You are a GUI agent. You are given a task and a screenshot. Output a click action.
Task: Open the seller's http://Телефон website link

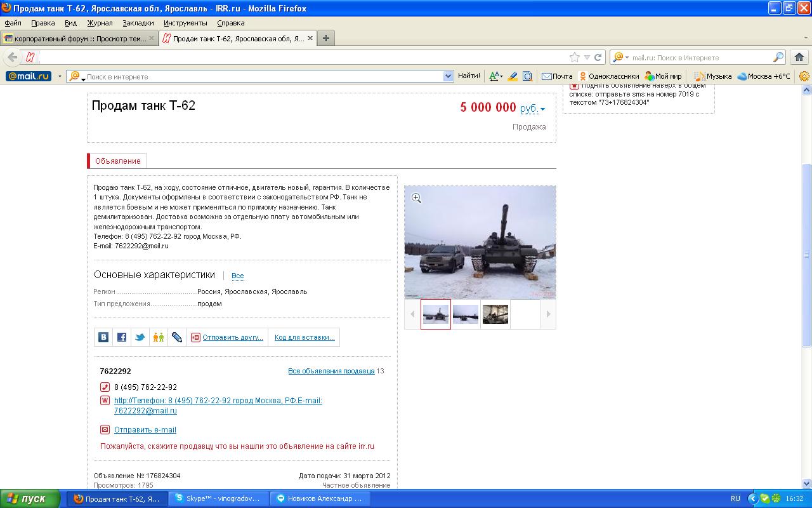(x=218, y=406)
